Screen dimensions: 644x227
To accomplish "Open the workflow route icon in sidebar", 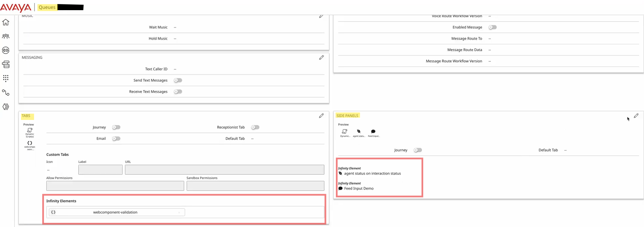I will tap(6, 92).
